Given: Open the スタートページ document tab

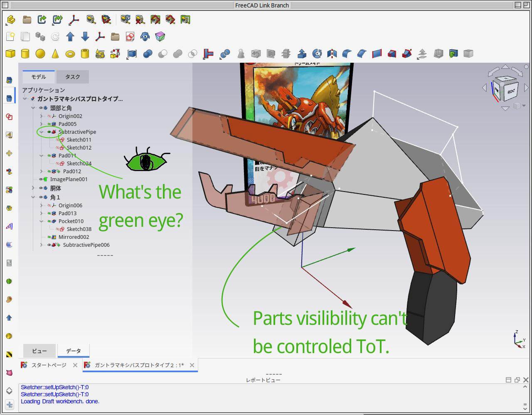Looking at the screenshot, I should click(x=49, y=365).
